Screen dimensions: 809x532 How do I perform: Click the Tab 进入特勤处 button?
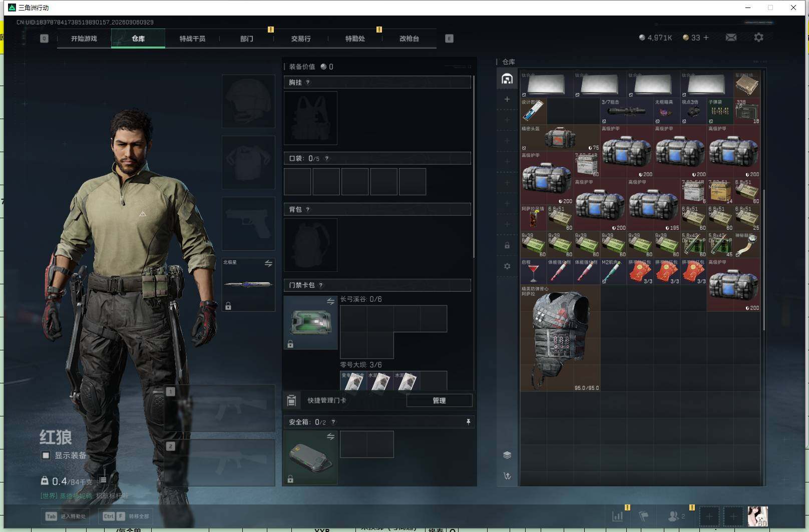[x=66, y=516]
